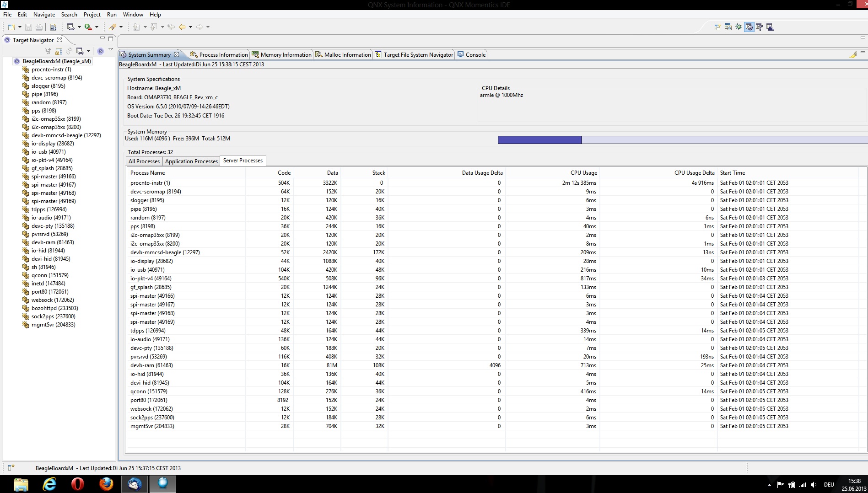The height and width of the screenshot is (493, 868).
Task: Open the Project menu
Action: point(92,15)
